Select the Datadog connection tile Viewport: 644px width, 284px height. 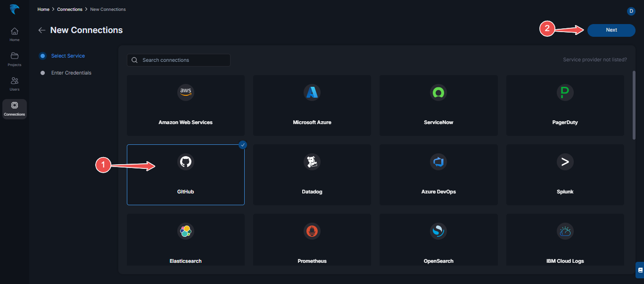(x=312, y=174)
